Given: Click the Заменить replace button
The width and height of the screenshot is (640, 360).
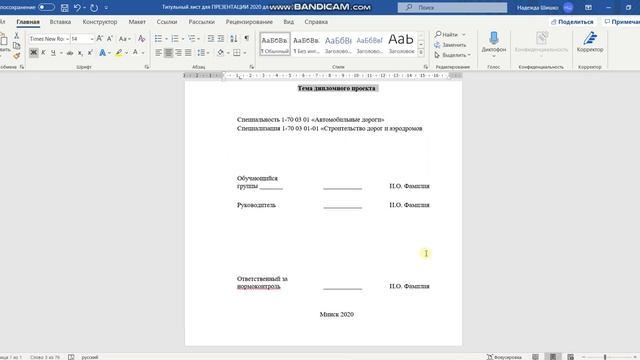Looking at the screenshot, I should coord(450,45).
